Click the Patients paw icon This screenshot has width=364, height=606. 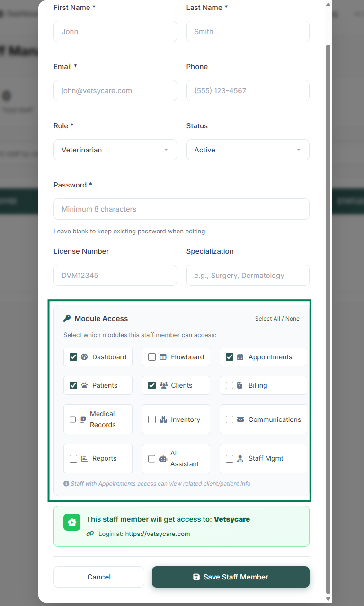tap(84, 385)
